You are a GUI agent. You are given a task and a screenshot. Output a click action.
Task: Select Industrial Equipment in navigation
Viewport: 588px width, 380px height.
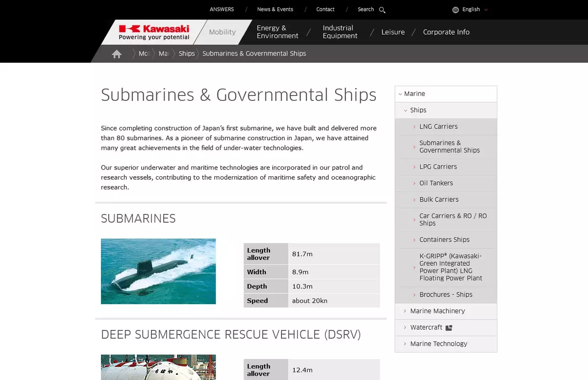coord(340,32)
